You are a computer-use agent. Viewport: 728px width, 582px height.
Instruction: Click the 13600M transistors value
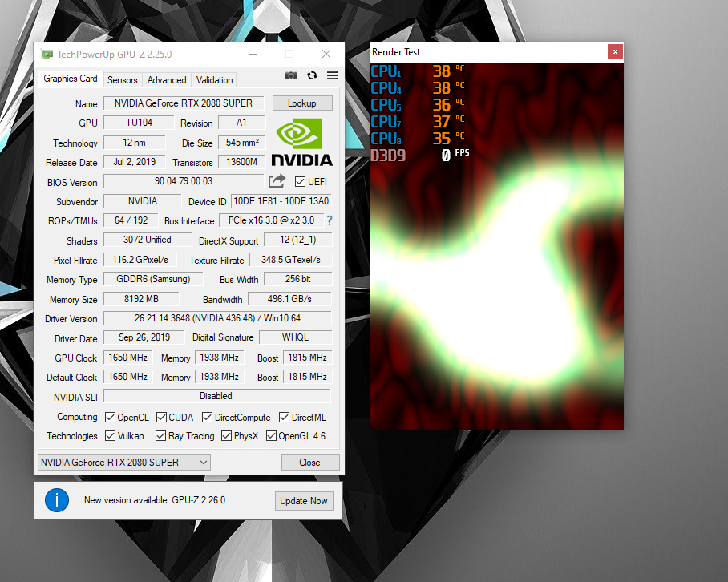(241, 161)
